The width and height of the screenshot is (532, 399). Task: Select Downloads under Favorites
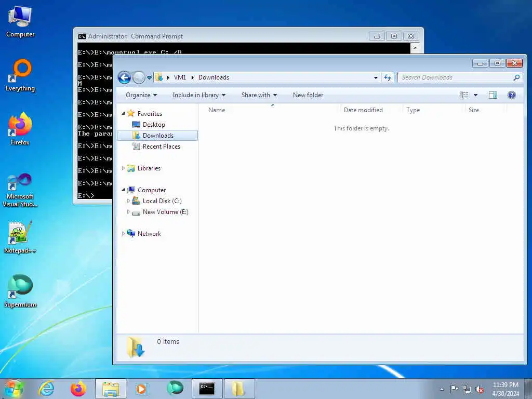click(x=158, y=136)
